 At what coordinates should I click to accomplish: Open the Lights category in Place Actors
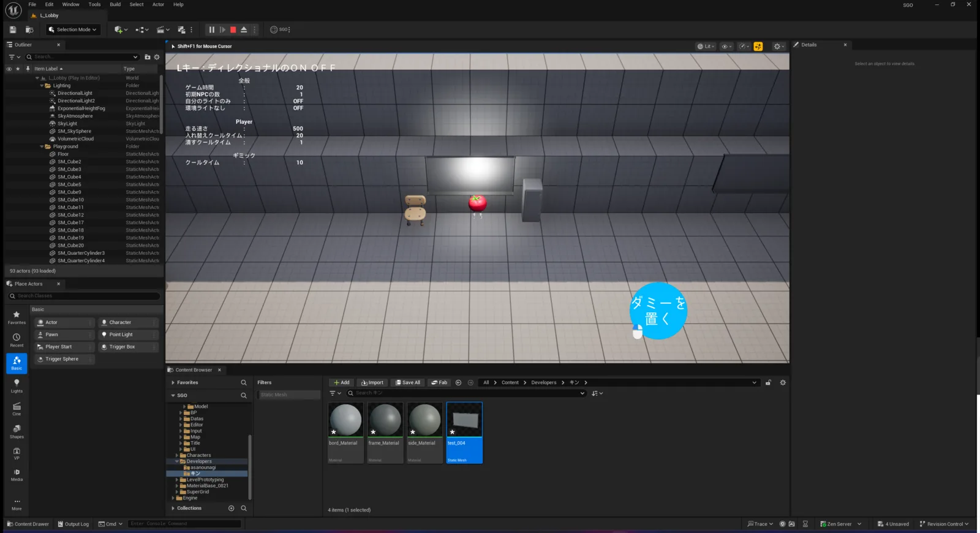[x=17, y=385]
